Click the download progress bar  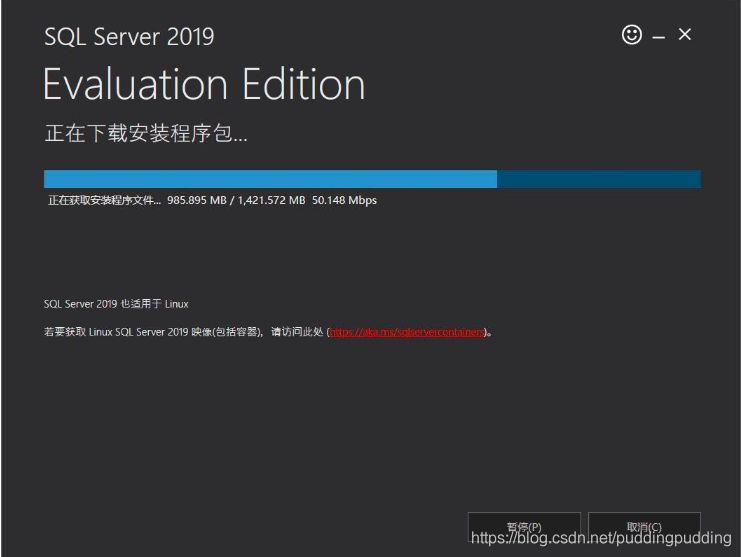coord(372,179)
